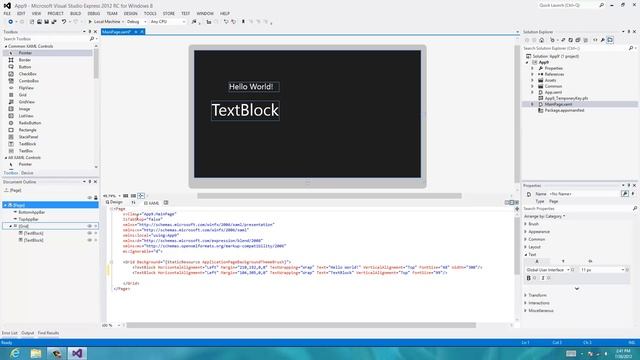Image resolution: width=640 pixels, height=360 pixels.
Task: Expand advanced Text properties chevron
Action: point(577,289)
